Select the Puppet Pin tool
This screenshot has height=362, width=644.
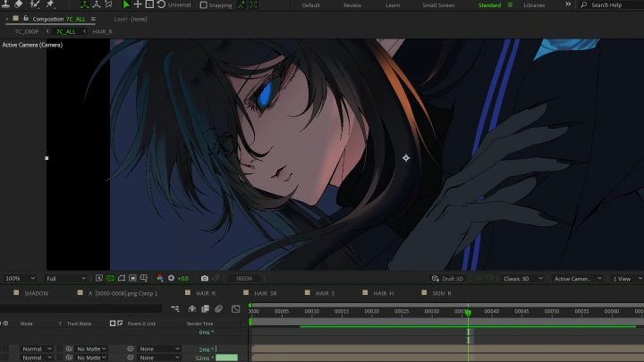tap(50, 4)
